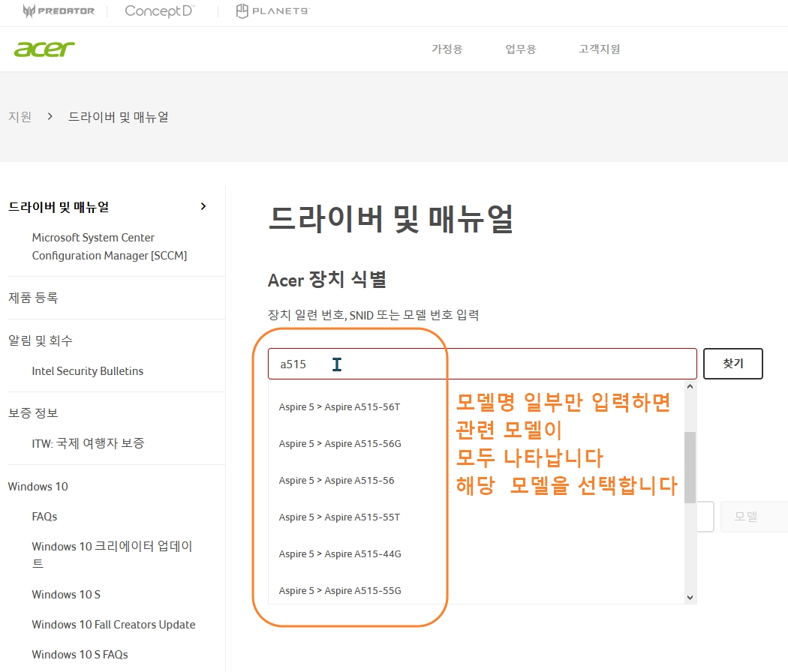This screenshot has height=672, width=788.
Task: Click the Planet9 logo
Action: click(272, 11)
